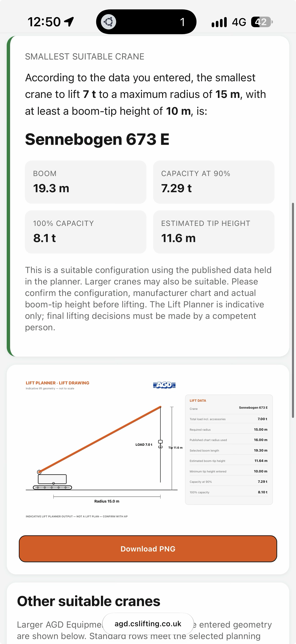
Task: Tap the battery level indicator
Action: click(262, 22)
